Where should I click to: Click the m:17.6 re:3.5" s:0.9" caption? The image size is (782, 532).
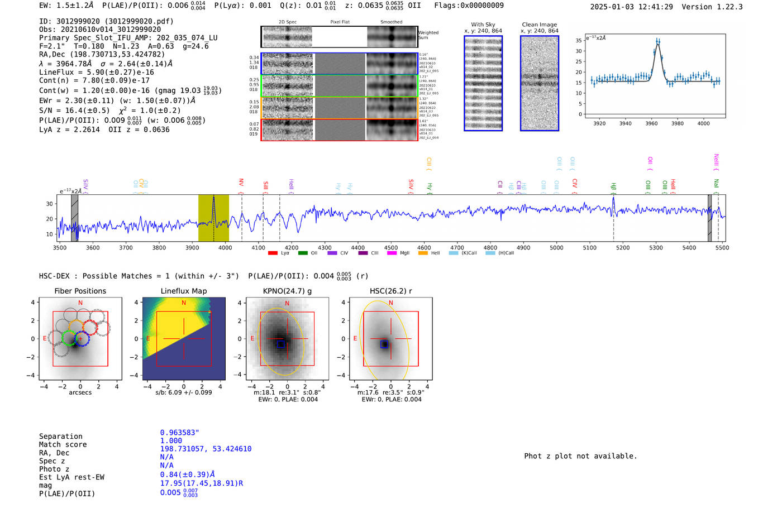click(390, 392)
